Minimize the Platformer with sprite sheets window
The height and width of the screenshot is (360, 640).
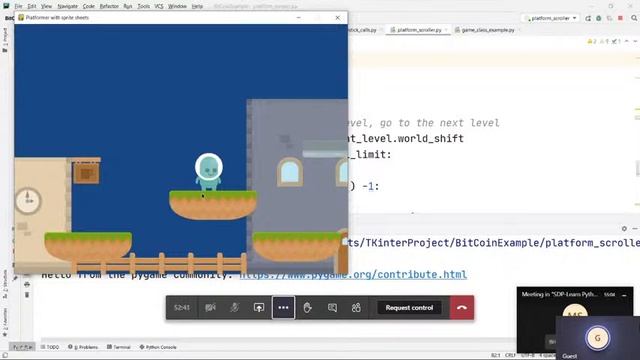[298, 18]
